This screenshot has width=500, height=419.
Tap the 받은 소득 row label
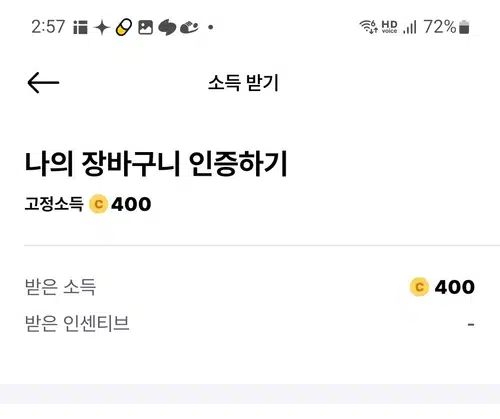60,287
